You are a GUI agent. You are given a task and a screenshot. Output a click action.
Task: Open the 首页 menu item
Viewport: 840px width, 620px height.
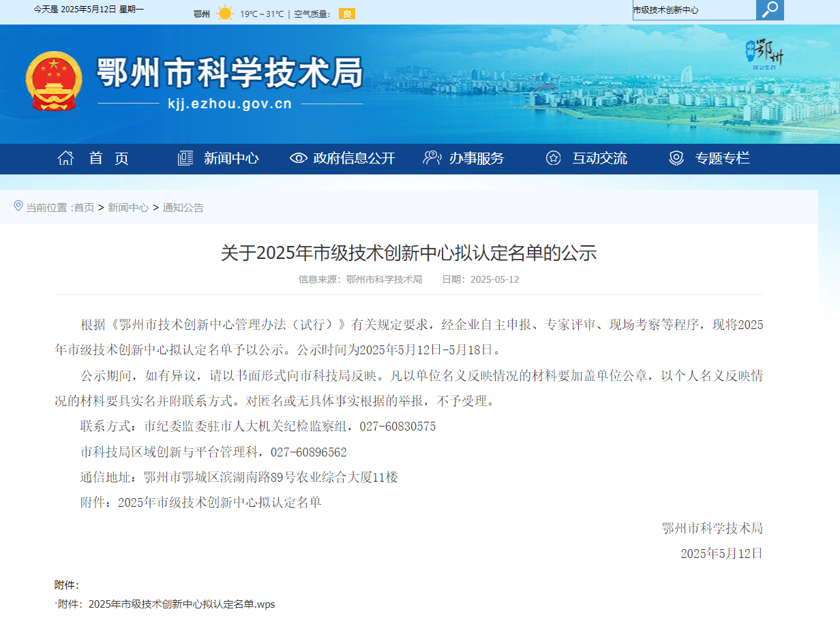pos(106,158)
